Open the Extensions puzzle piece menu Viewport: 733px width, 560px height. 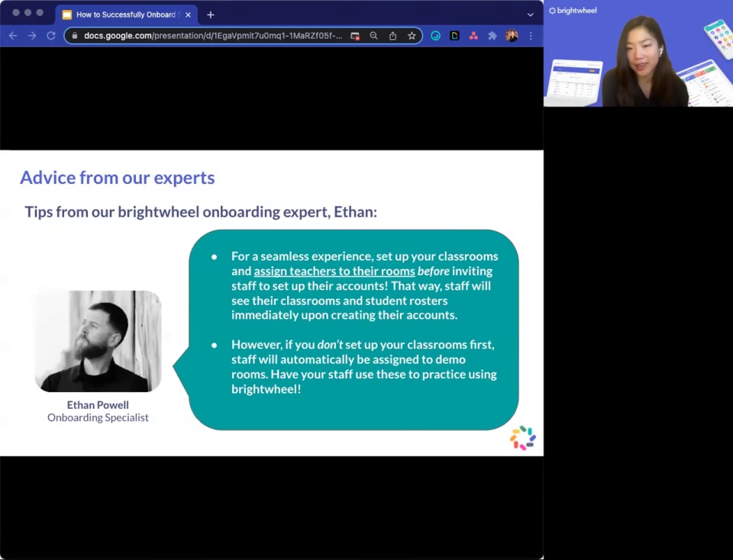pyautogui.click(x=492, y=36)
